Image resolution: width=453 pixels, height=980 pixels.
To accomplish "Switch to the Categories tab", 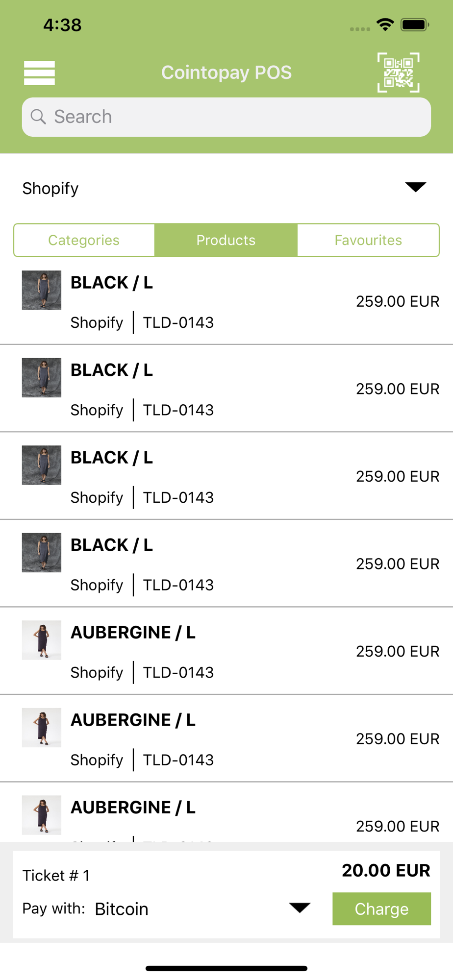I will coord(84,240).
